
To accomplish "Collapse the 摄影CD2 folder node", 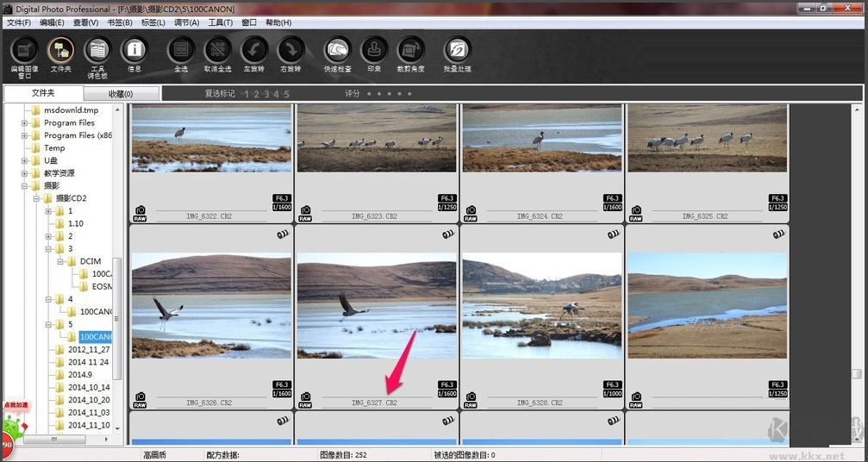I will click(36, 198).
